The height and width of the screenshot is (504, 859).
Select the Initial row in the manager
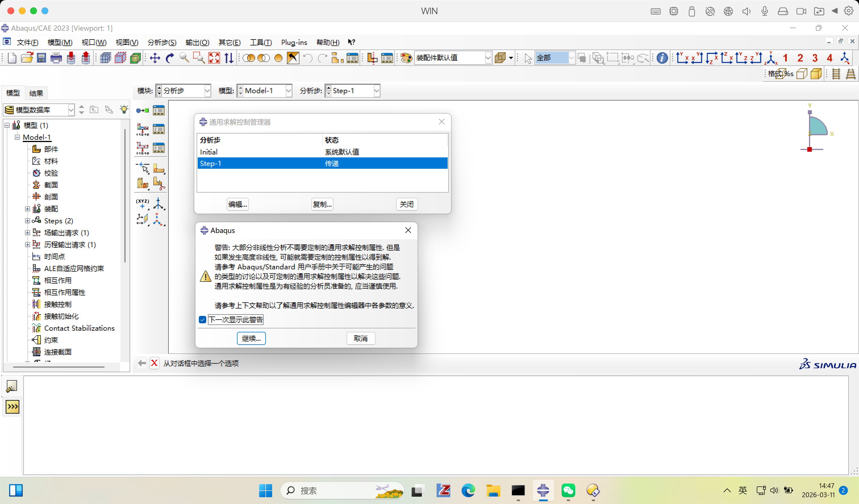point(322,152)
